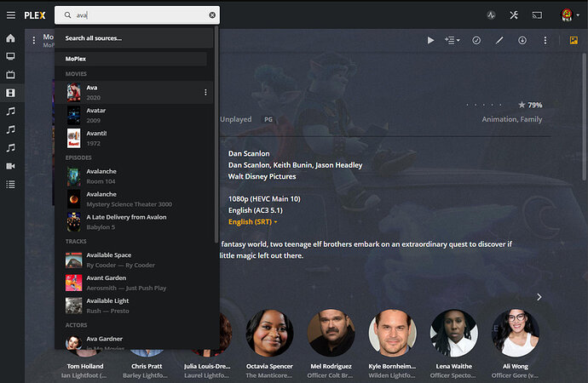
Task: Select the Available Space track by Ry Cooder
Action: pos(135,260)
